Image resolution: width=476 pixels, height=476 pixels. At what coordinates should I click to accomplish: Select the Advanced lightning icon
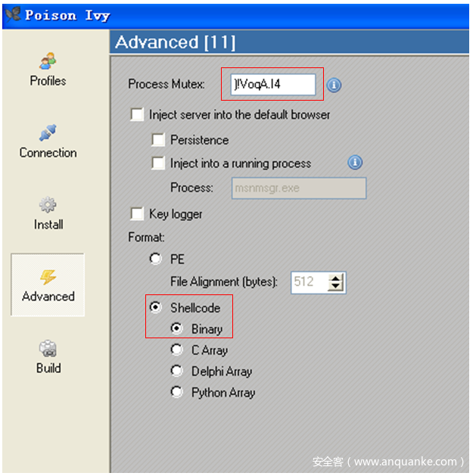(x=48, y=277)
